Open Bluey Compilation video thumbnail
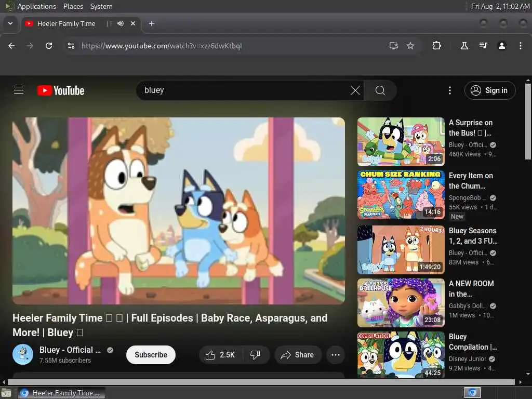Viewport: 532px width, 399px height. point(401,354)
